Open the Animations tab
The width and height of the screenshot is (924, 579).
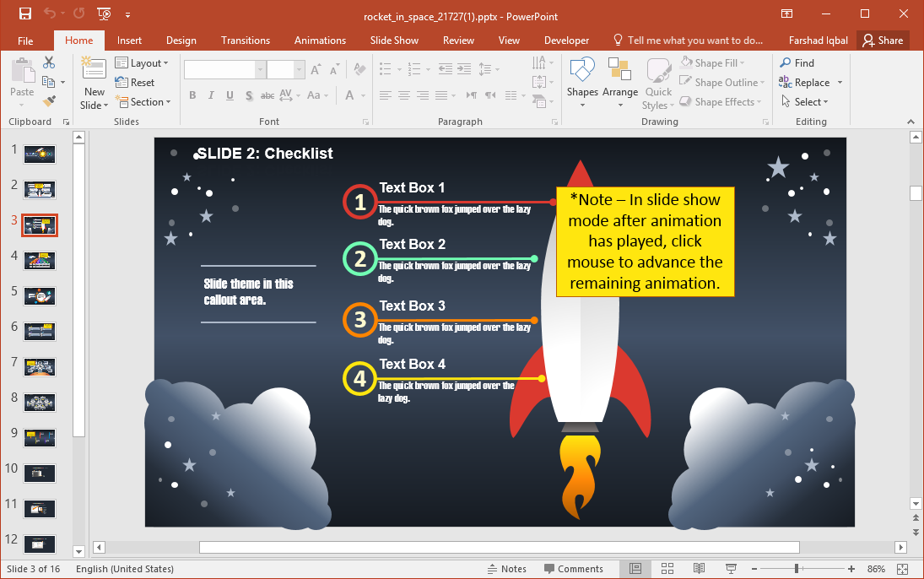click(320, 41)
